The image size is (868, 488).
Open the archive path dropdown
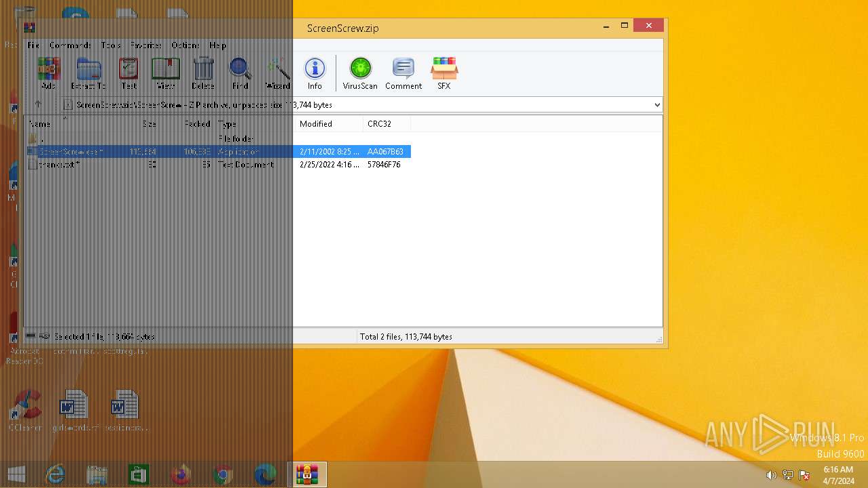click(656, 105)
